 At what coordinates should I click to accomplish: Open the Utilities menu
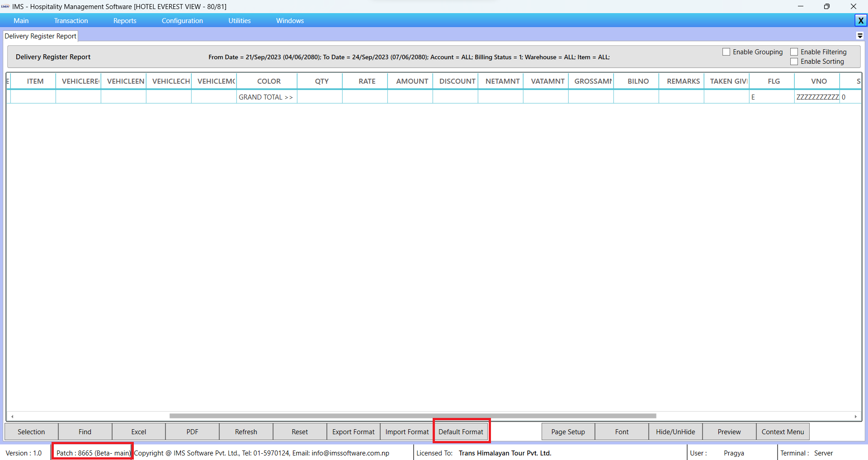pos(239,20)
